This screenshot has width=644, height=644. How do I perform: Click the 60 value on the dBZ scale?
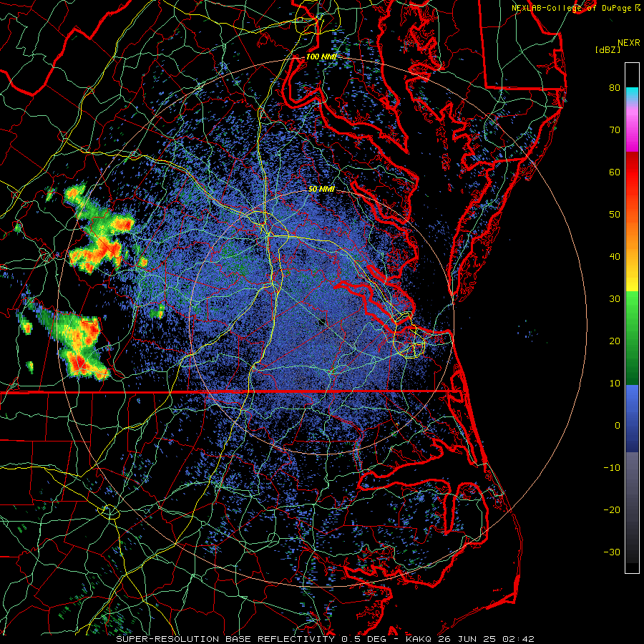(615, 172)
